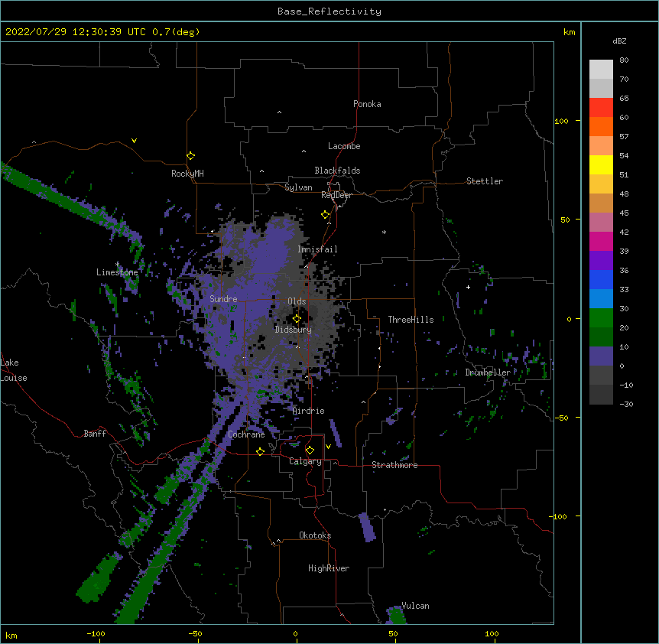Select the yellow diamond marker inside Calgary
659x644 pixels.
click(310, 450)
